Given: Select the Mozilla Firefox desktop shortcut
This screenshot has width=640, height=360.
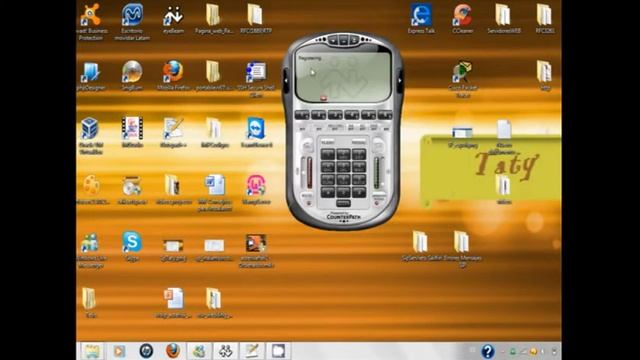Looking at the screenshot, I should coord(173,76).
